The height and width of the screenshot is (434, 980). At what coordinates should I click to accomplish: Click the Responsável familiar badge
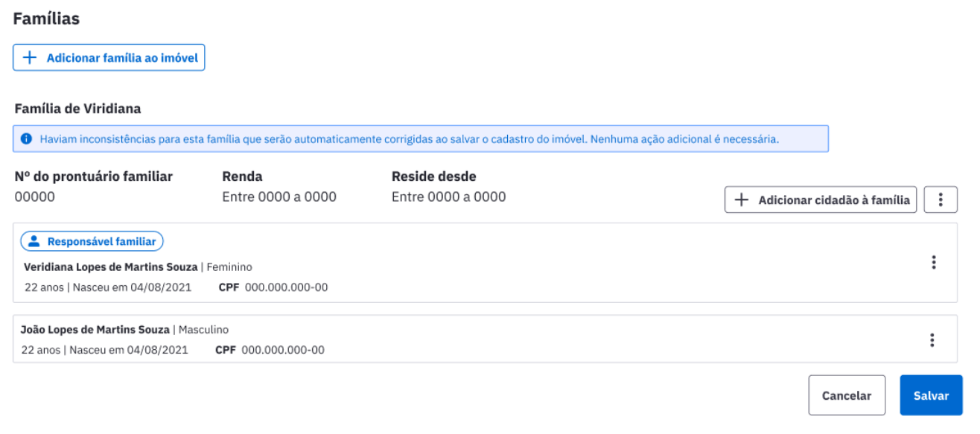(92, 241)
